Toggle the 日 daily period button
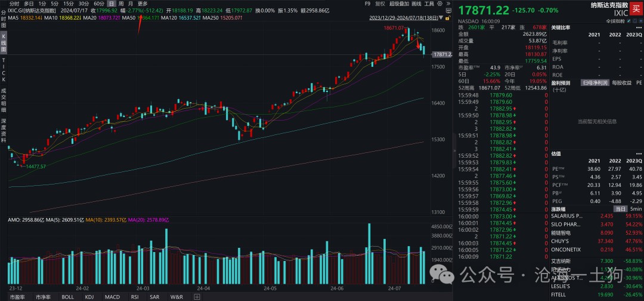 110,4
